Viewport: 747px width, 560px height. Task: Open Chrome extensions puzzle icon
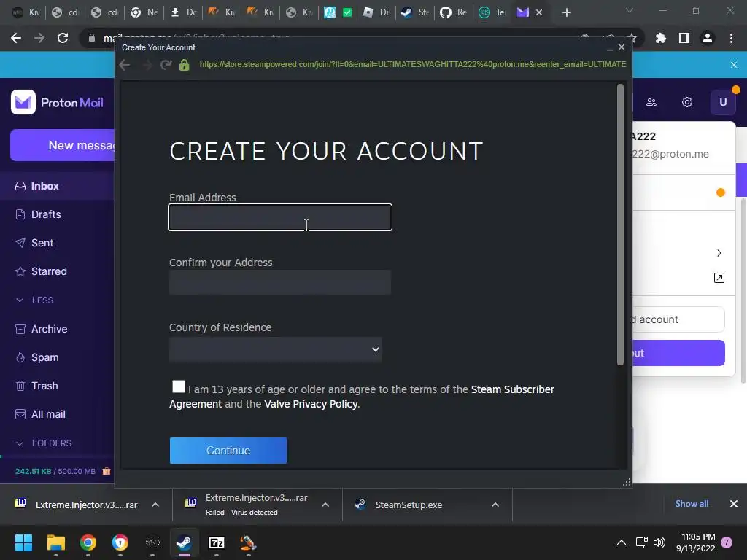click(661, 38)
